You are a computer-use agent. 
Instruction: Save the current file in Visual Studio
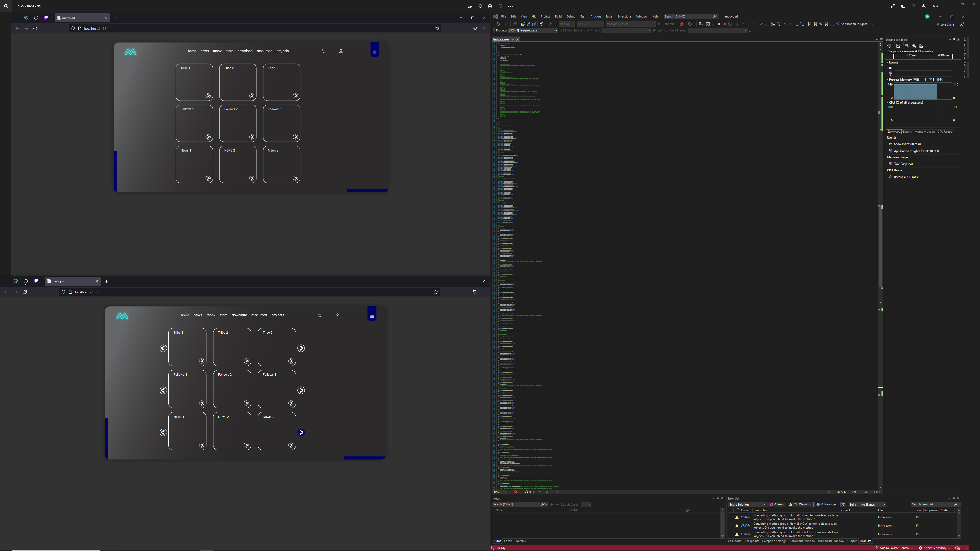(529, 24)
